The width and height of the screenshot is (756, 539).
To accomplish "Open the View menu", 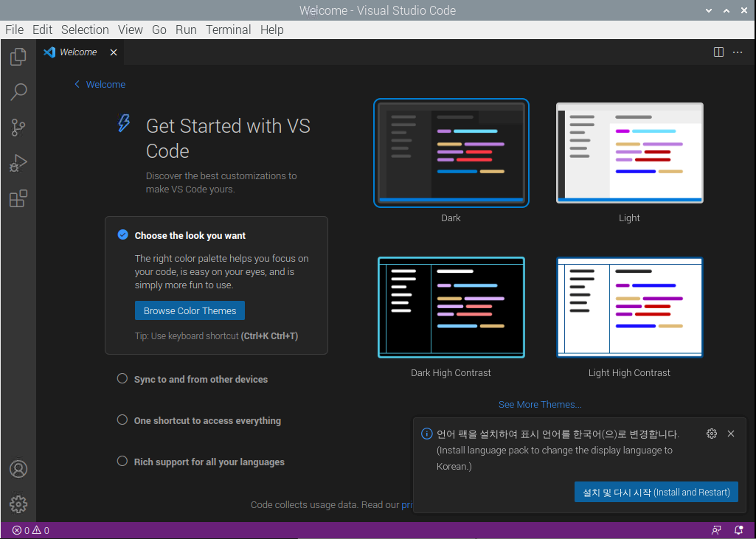I will (130, 30).
